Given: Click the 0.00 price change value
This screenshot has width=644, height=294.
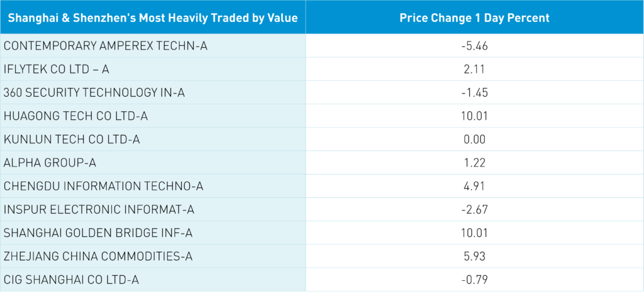Looking at the screenshot, I should pos(474,139).
